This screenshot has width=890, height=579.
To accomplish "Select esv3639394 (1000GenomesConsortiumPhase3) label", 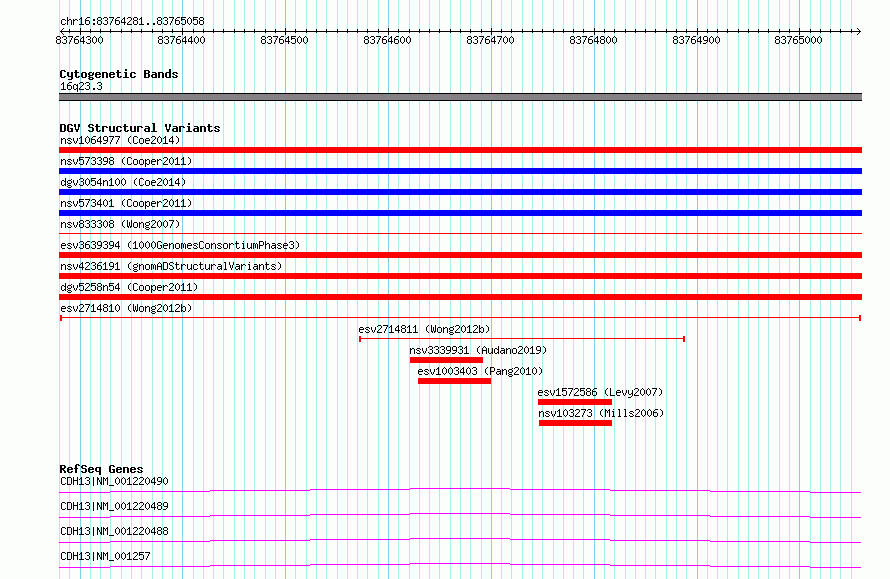I will (180, 245).
